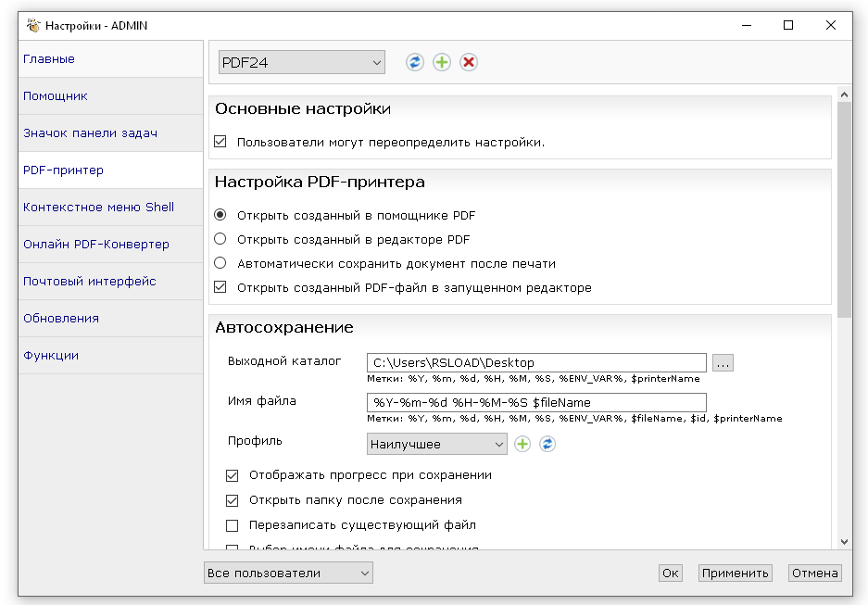Click the blue refresh icon beside the PDF24 printer dropdown
This screenshot has height=605, width=868.
pos(415,62)
